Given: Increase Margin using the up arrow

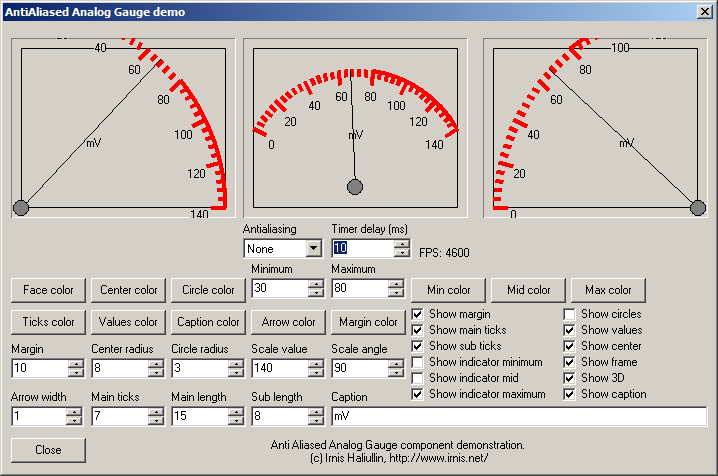Looking at the screenshot, I should pos(76,364).
